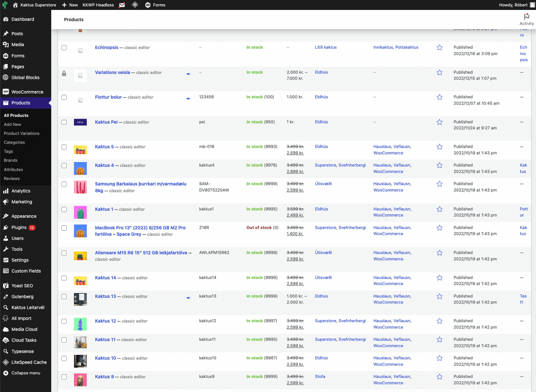Click the eye icon on Flottur bolur row
The height and width of the screenshot is (392, 536).
(x=188, y=99)
